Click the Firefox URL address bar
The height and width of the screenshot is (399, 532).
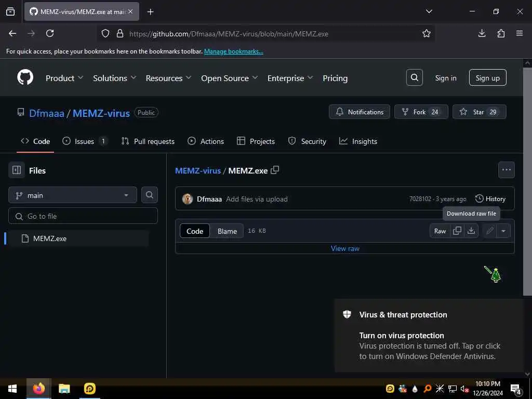pos(266,34)
